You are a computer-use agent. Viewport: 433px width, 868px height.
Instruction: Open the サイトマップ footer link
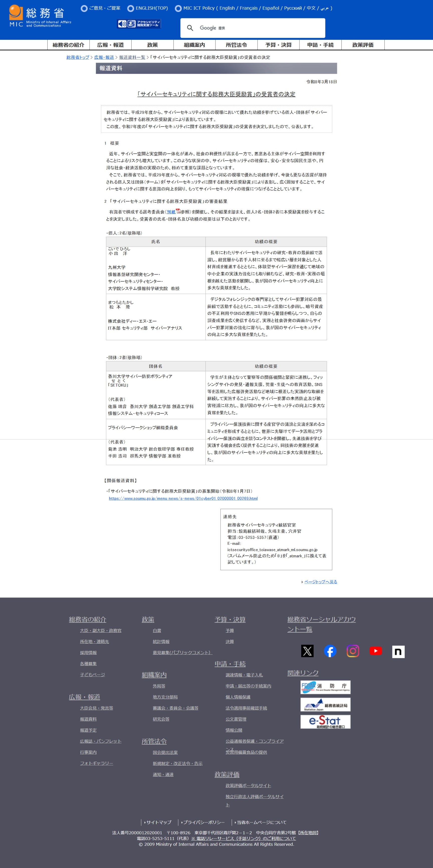[x=158, y=822]
